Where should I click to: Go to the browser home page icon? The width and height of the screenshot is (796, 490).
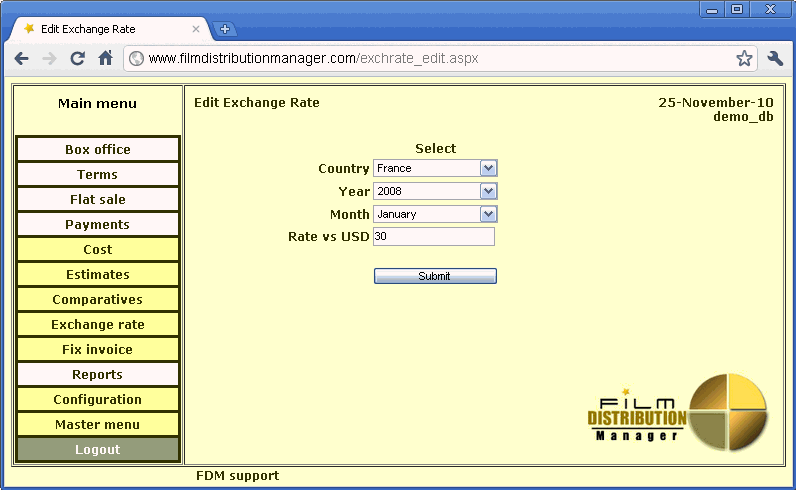(105, 59)
